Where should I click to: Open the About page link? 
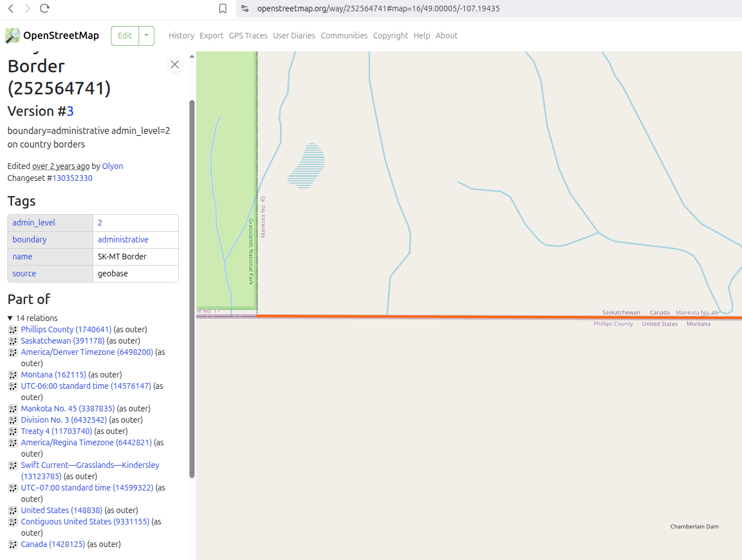coord(446,36)
